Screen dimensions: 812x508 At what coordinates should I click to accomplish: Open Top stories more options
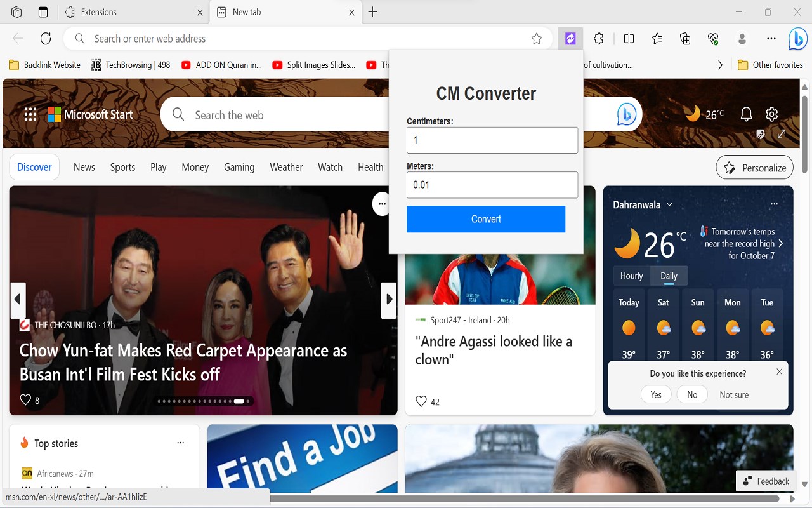pyautogui.click(x=180, y=443)
